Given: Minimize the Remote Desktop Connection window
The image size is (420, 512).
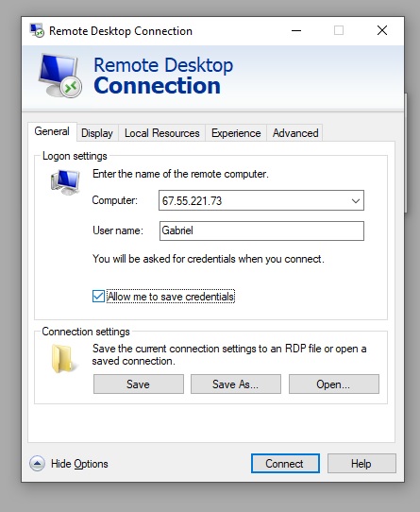Looking at the screenshot, I should 296,30.
